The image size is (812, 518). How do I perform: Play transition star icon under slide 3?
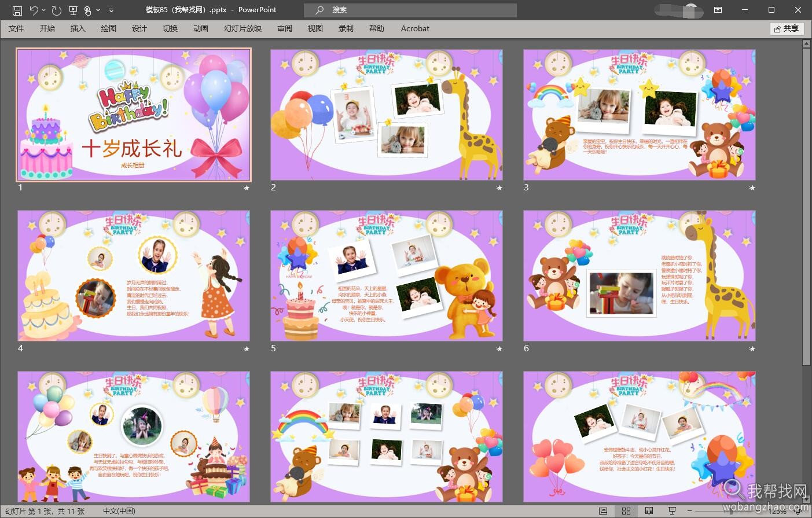tap(752, 188)
